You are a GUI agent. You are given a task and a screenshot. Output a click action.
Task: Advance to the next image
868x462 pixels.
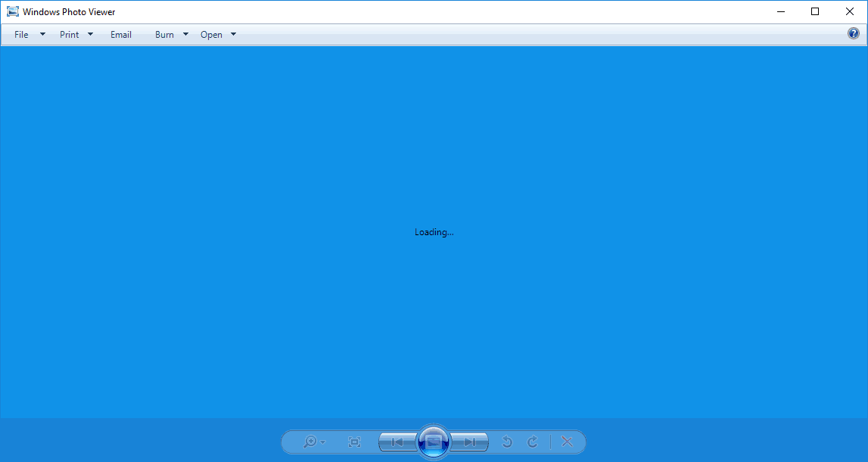[x=470, y=442]
